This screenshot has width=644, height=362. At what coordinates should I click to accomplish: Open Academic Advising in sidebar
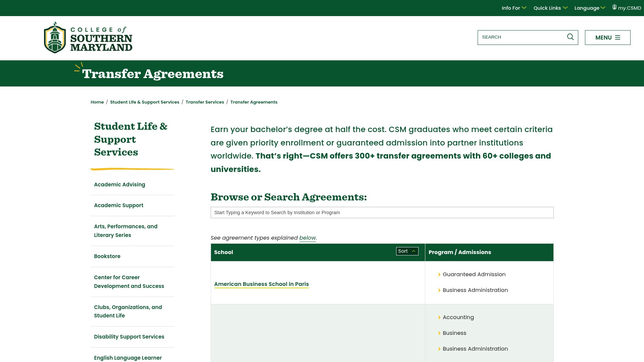tap(119, 185)
